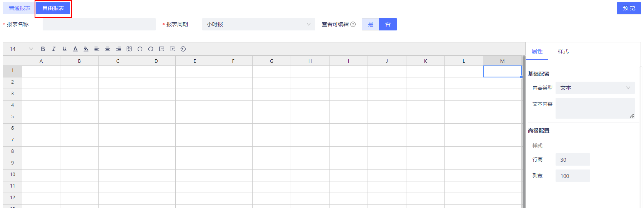The image size is (644, 208).
Task: Center-align the cell text
Action: click(108, 49)
